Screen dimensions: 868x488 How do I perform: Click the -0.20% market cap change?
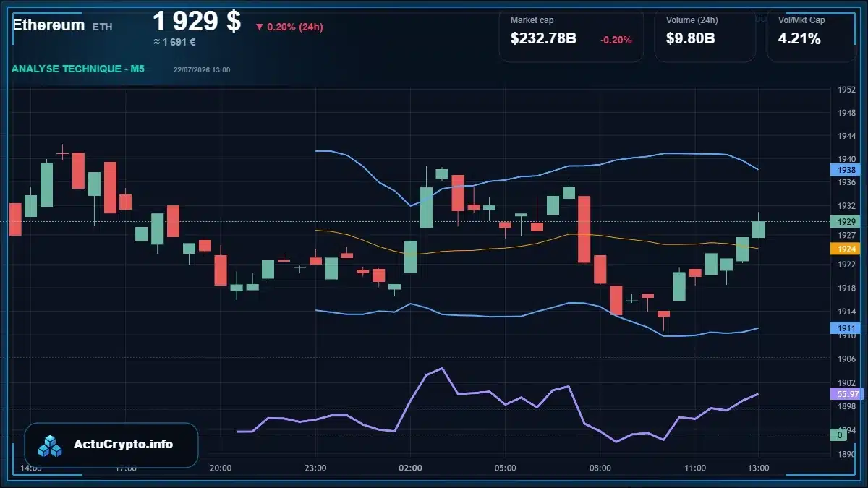pyautogui.click(x=616, y=40)
